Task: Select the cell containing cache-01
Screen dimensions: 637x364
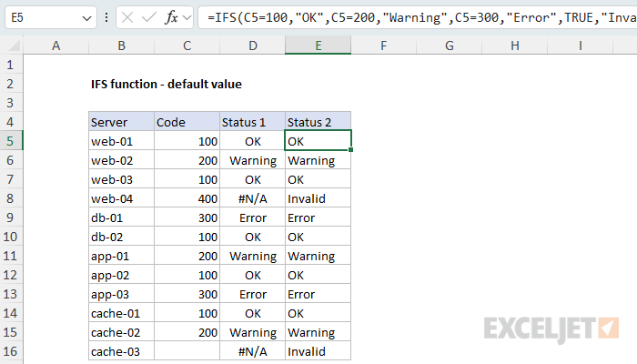Action: click(x=121, y=313)
